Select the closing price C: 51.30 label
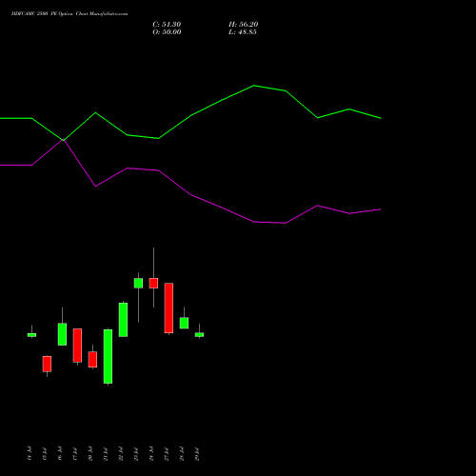The width and height of the screenshot is (476, 476). (167, 25)
